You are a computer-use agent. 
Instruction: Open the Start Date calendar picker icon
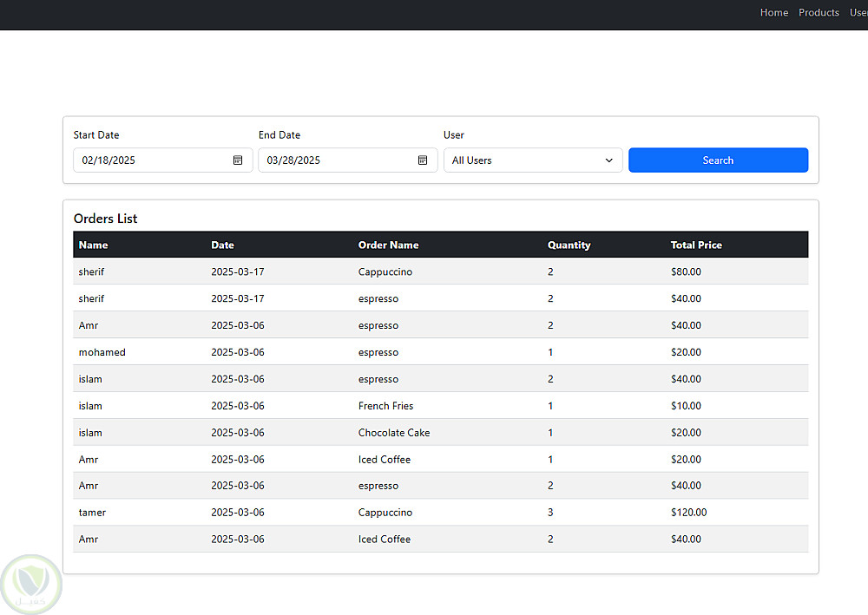click(x=238, y=160)
